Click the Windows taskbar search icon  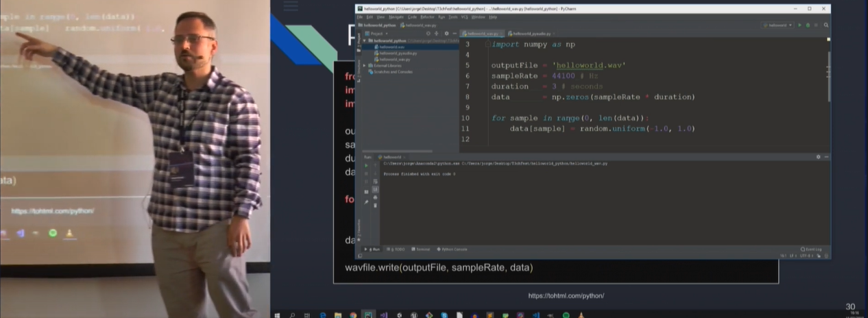292,315
